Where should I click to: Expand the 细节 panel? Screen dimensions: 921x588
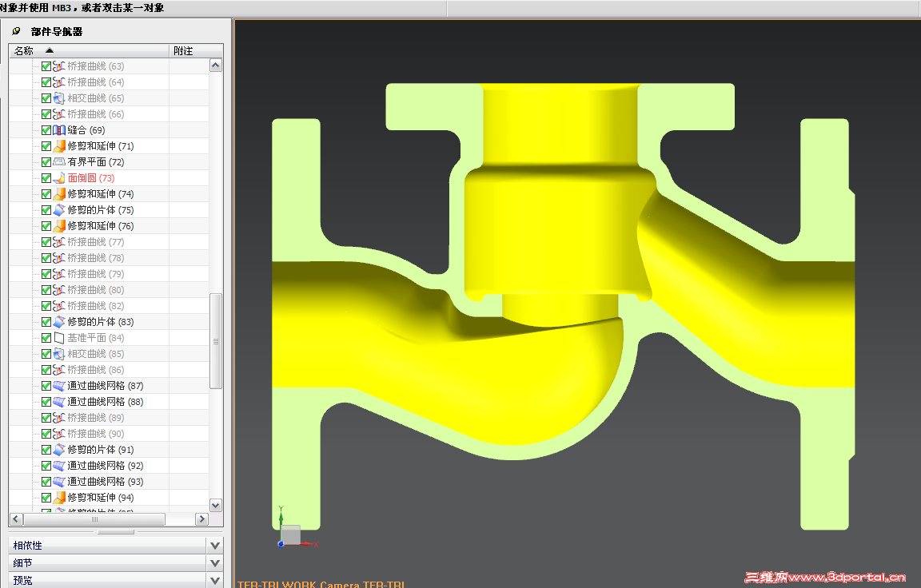tap(215, 562)
